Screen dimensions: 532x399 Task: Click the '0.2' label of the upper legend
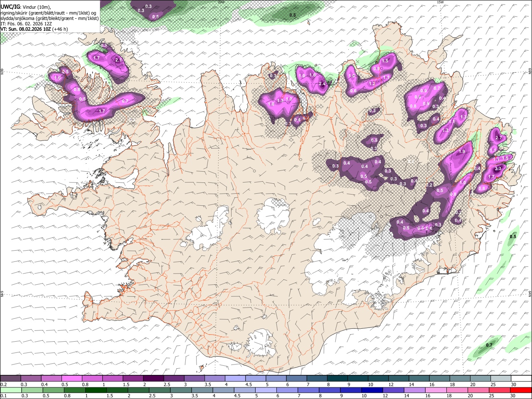[3, 384]
